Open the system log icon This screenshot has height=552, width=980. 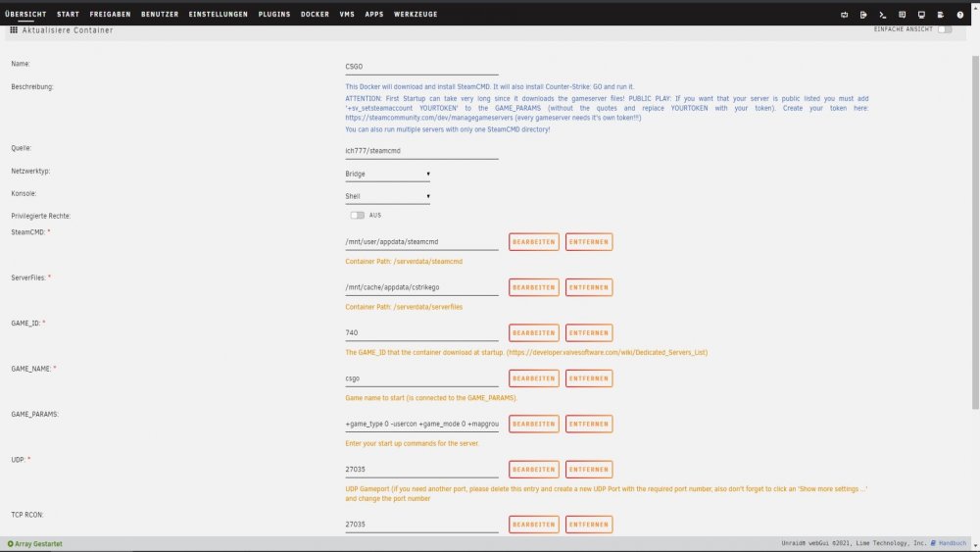click(x=941, y=15)
